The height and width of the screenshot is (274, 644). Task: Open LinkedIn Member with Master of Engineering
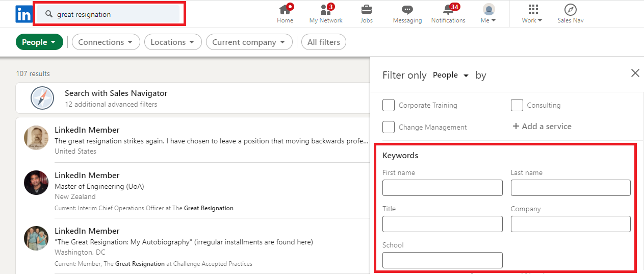87,176
